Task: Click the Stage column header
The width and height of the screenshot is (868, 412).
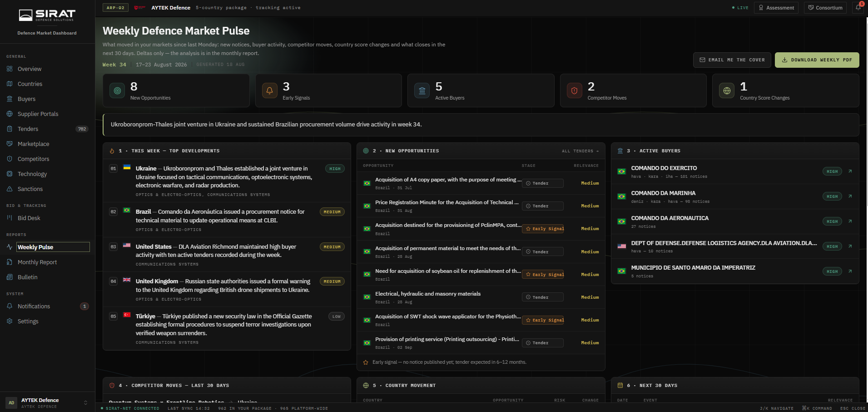Action: tap(529, 166)
